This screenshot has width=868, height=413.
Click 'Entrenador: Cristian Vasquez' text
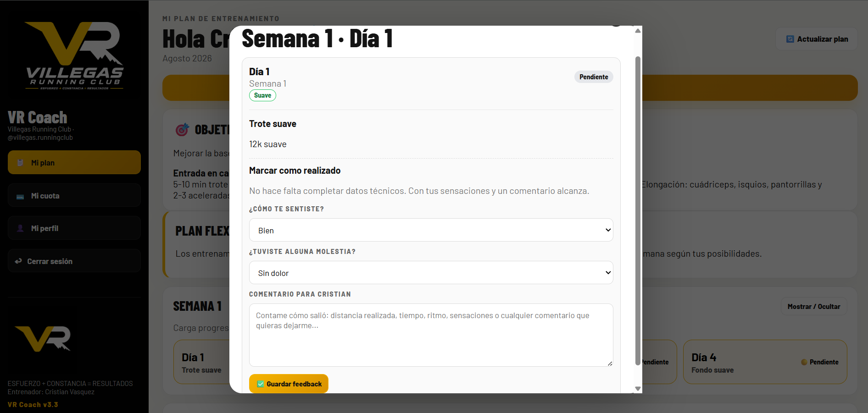pyautogui.click(x=51, y=392)
